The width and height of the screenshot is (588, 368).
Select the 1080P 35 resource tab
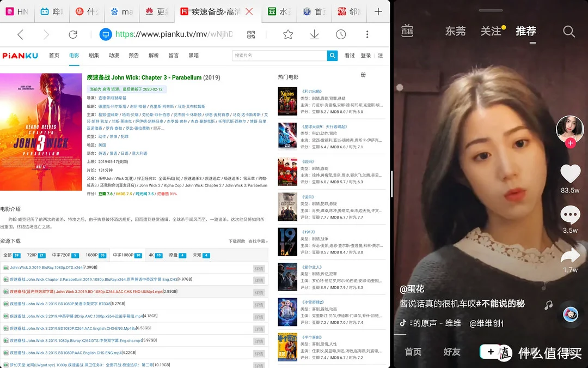coord(96,255)
